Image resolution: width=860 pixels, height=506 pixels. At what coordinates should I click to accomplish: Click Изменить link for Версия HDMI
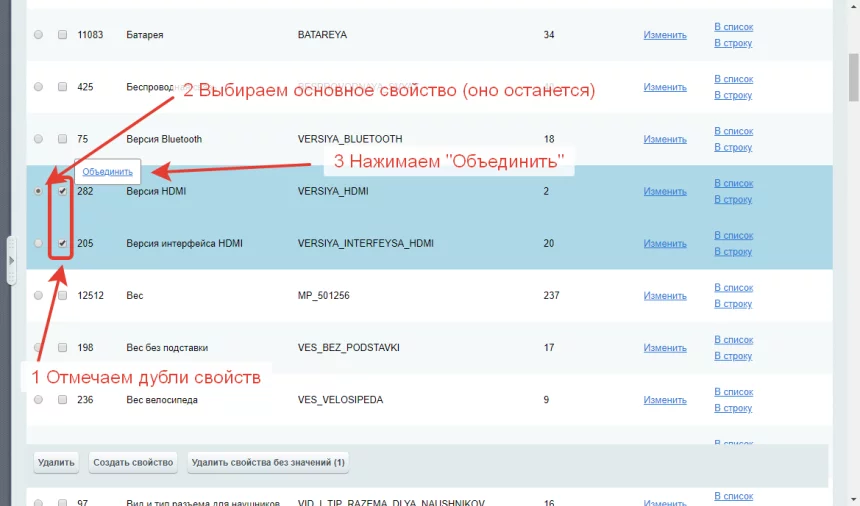coord(665,191)
